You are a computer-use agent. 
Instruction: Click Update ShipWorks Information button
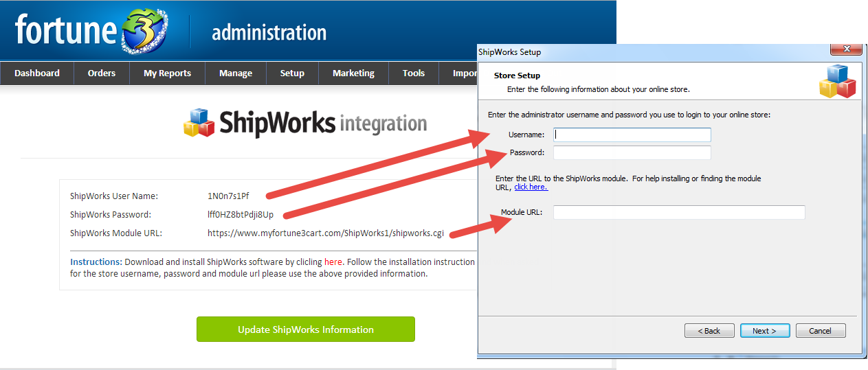pyautogui.click(x=306, y=329)
